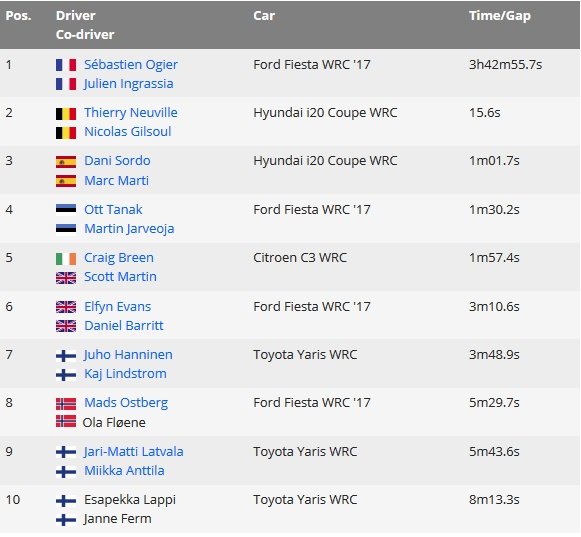The width and height of the screenshot is (581, 537).
Task: Click the Finnish flag next to Esapekka Lappi
Action: (66, 500)
